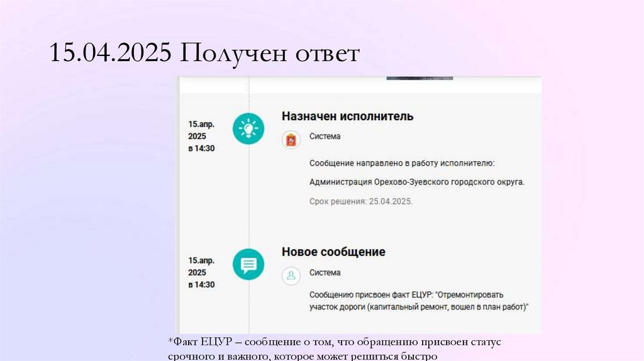The image size is (644, 361).
Task: Click the teal chat message icon beside Новое сообщение
Action: pos(248,265)
